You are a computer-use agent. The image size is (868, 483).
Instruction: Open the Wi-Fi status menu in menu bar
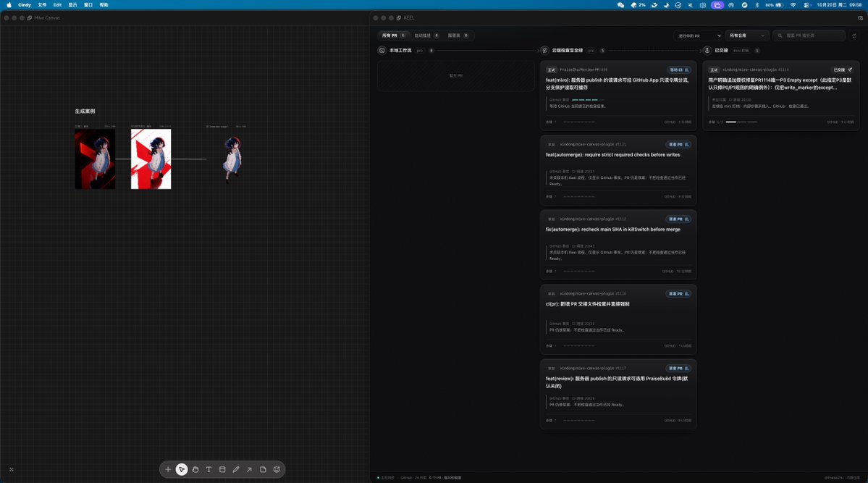[793, 5]
